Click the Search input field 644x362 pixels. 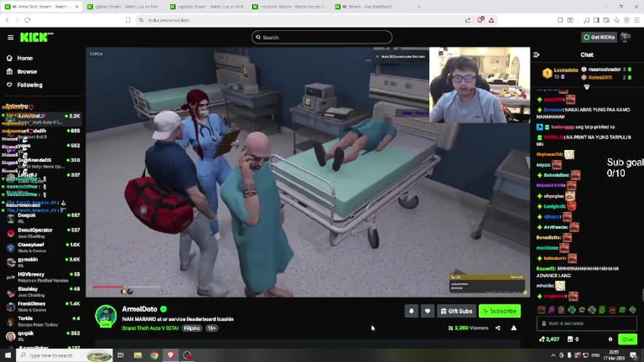(322, 37)
